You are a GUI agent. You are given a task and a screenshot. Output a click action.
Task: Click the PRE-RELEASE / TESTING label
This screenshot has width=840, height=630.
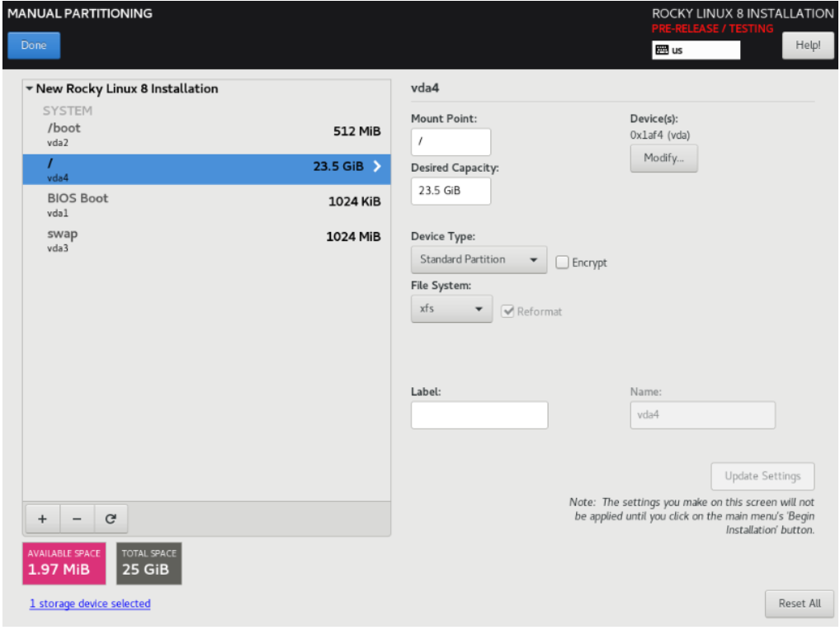tap(712, 28)
